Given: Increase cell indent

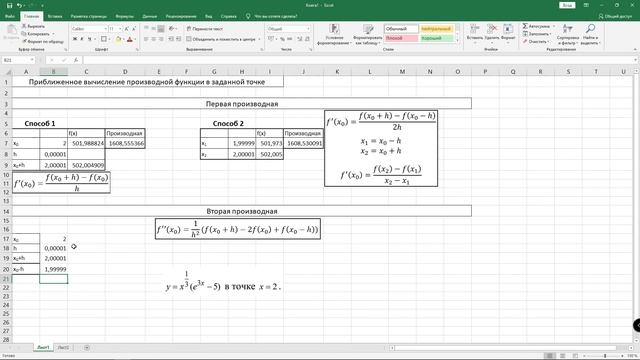Looking at the screenshot, I should click(178, 39).
